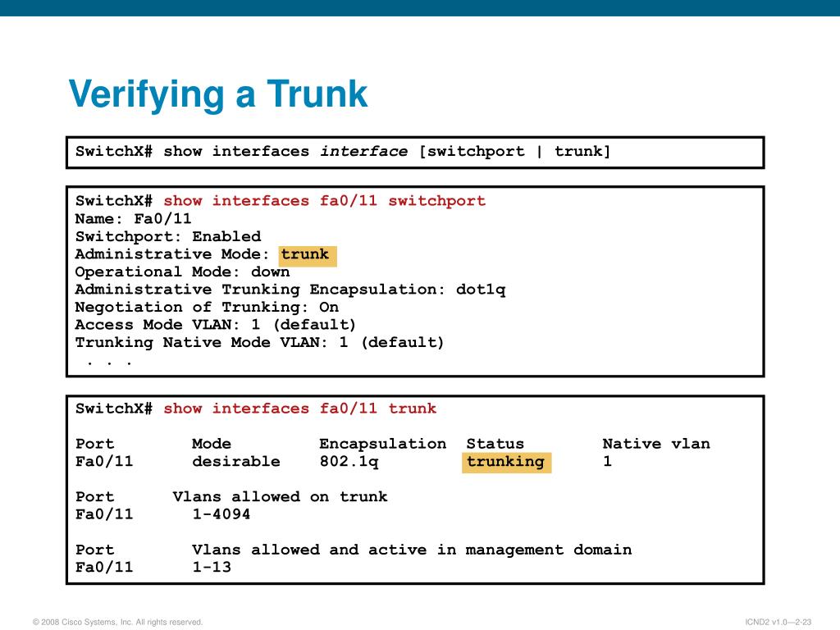Click the 'Mode' column header
This screenshot has width=840, height=630.
[x=211, y=444]
